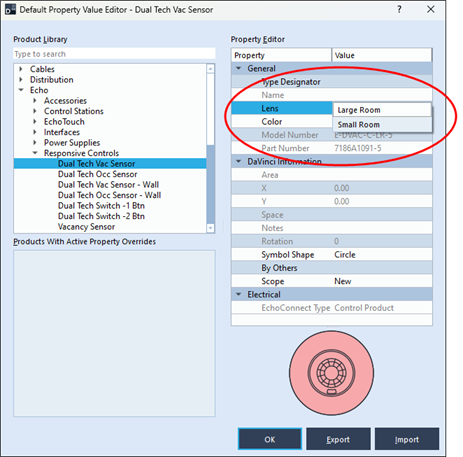Screen dimensions: 463x457
Task: Click the Cables category label
Action: tap(42, 69)
